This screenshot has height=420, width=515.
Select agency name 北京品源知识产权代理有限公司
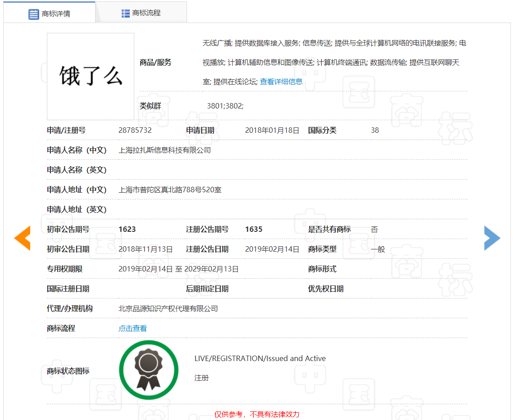[168, 309]
